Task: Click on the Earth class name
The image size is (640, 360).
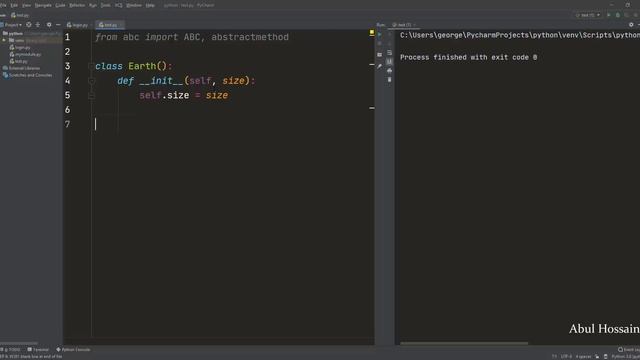Action: pyautogui.click(x=142, y=66)
